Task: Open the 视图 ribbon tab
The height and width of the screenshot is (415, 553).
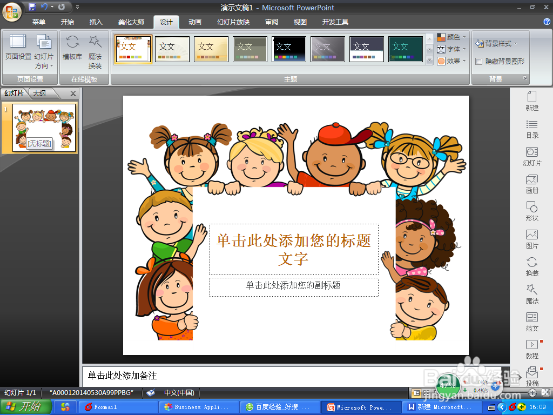Action: (300, 22)
